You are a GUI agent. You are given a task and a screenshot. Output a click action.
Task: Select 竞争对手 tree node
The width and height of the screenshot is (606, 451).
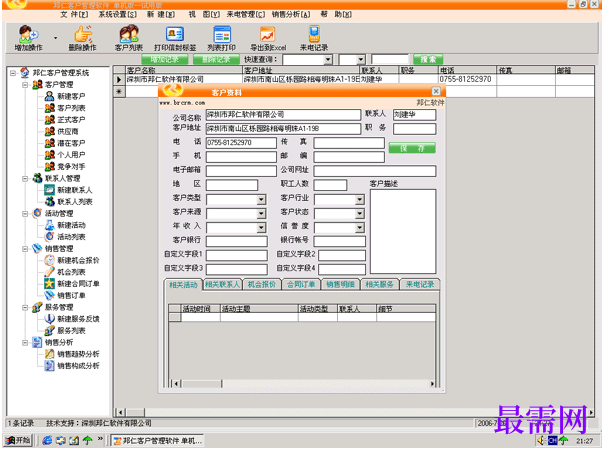click(71, 167)
